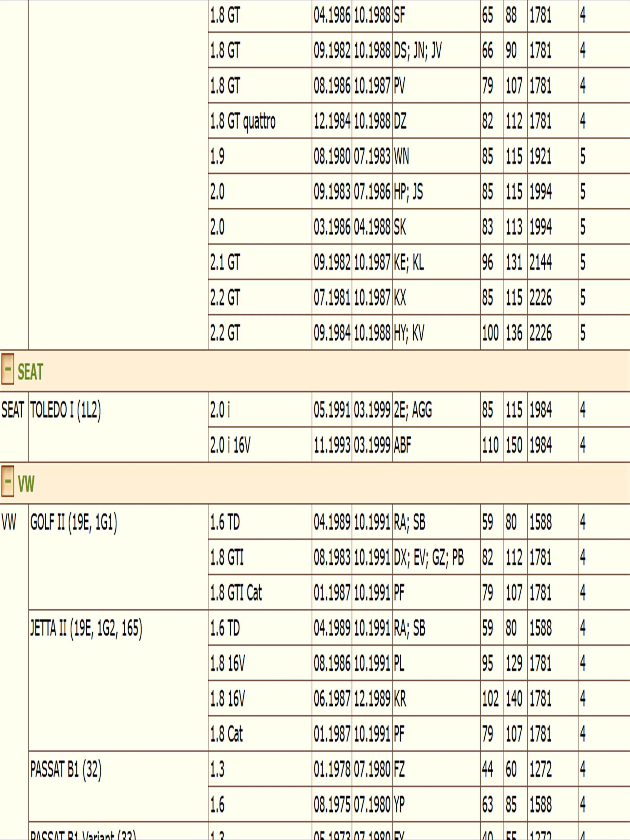The width and height of the screenshot is (630, 840).
Task: Click the 1.8 Cat variant cell
Action: click(260, 733)
